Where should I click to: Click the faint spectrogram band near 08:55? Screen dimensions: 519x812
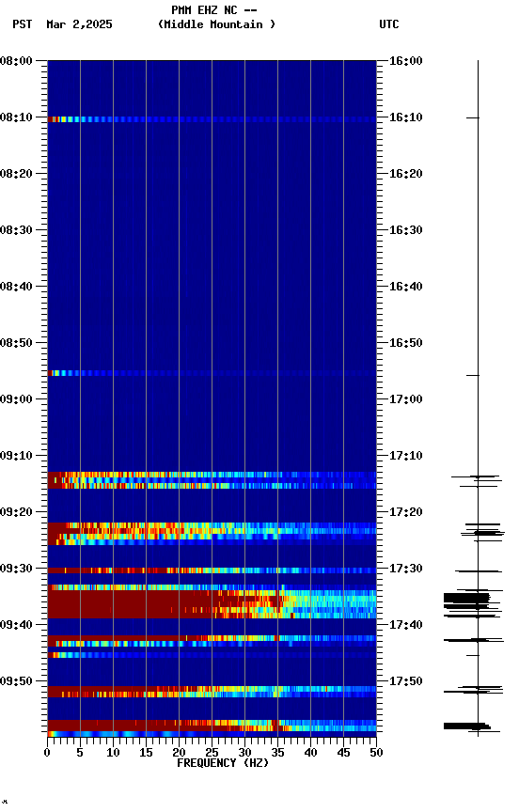[x=212, y=373]
